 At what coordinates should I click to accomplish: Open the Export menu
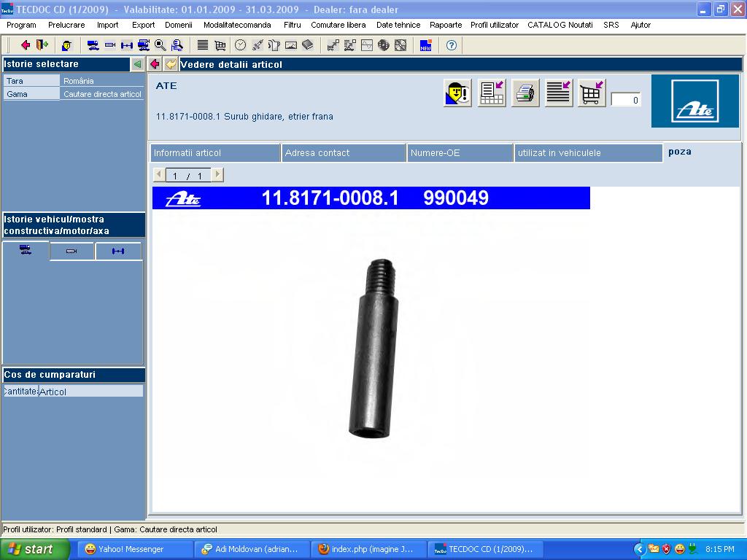click(x=144, y=25)
